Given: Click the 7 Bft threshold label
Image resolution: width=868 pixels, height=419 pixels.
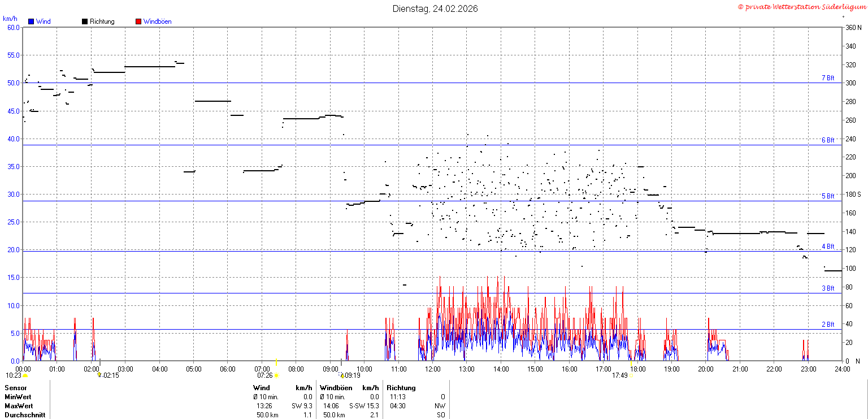Looking at the screenshot, I should click(x=828, y=78).
